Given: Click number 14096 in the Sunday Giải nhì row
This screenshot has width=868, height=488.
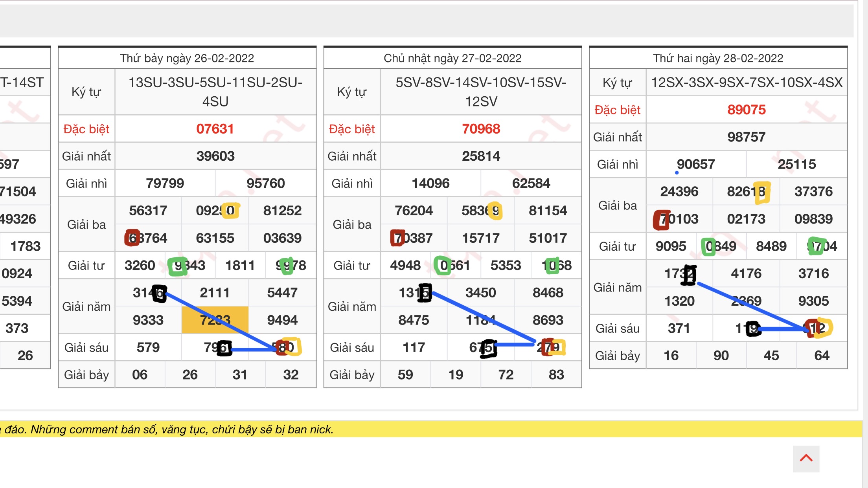Looking at the screenshot, I should 430,183.
